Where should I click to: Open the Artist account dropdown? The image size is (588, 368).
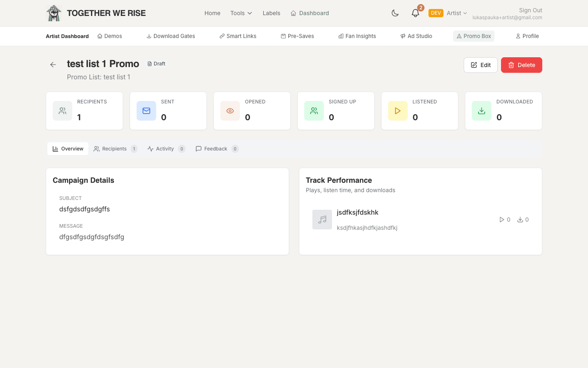(x=456, y=13)
